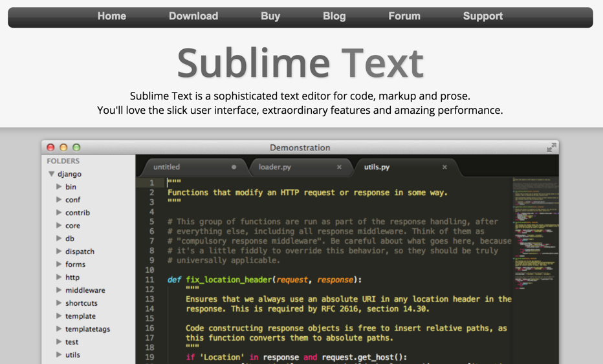The image size is (603, 364).
Task: Close the loader.py tab
Action: 339,167
